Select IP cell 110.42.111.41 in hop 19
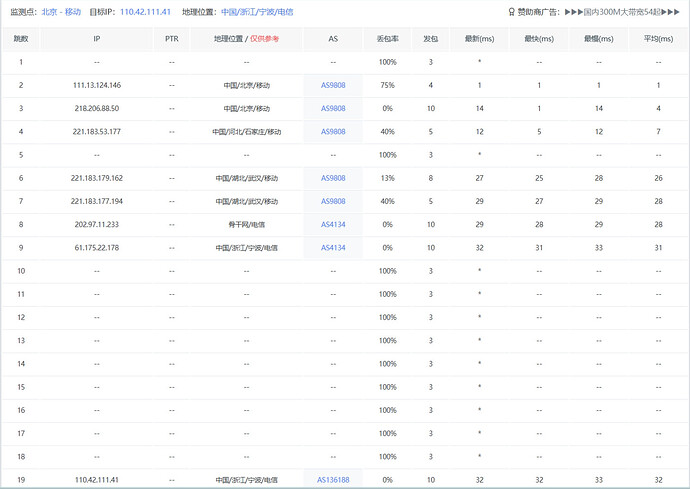Viewport: 690px width, 489px height. 97,480
